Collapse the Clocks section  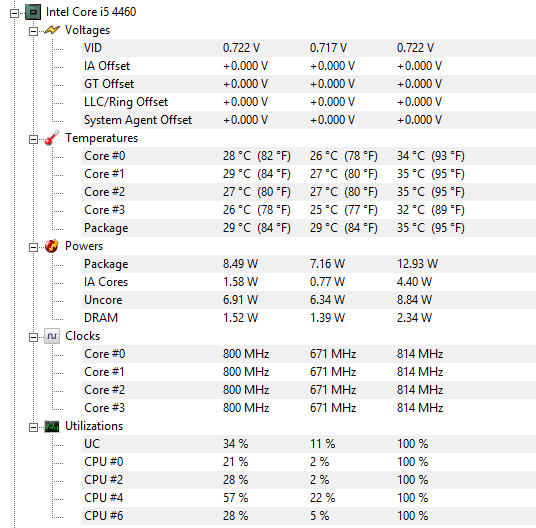pos(33,338)
